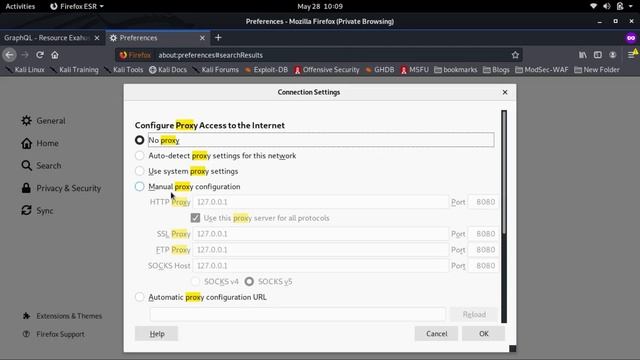Expand the New Folder bookmark folder

(597, 70)
